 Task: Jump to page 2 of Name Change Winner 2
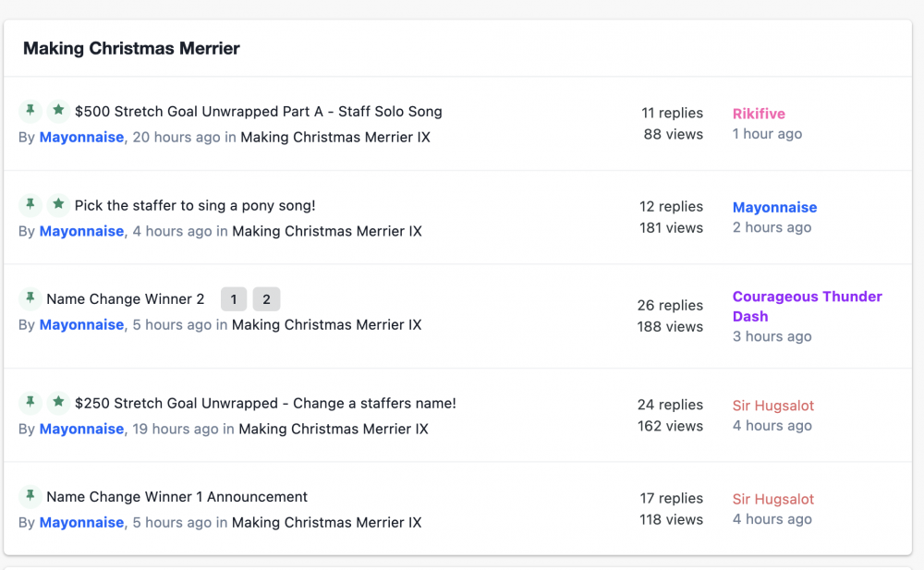(x=266, y=299)
